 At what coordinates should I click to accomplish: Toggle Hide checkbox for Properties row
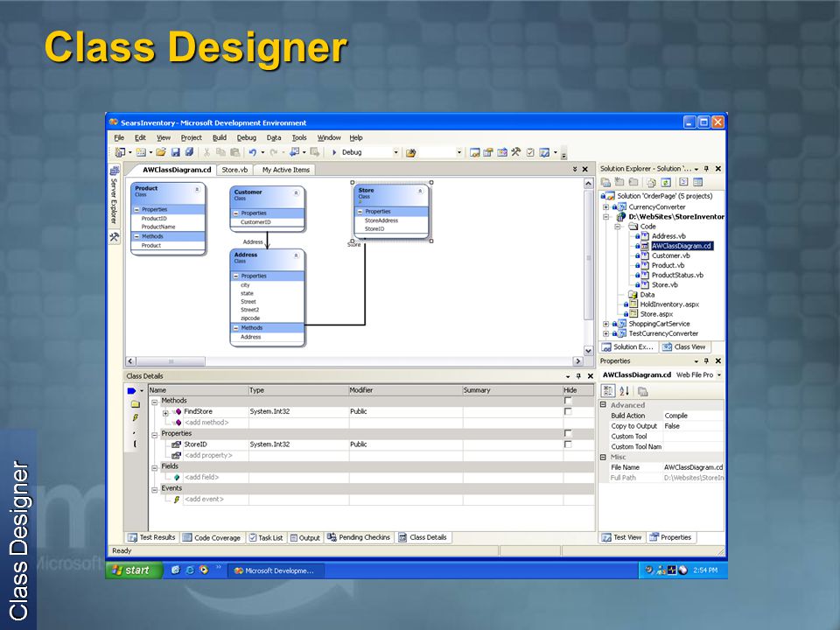(x=568, y=433)
